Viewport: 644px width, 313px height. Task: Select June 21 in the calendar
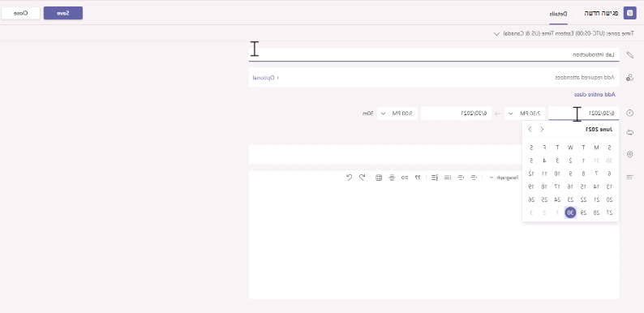[596, 199]
